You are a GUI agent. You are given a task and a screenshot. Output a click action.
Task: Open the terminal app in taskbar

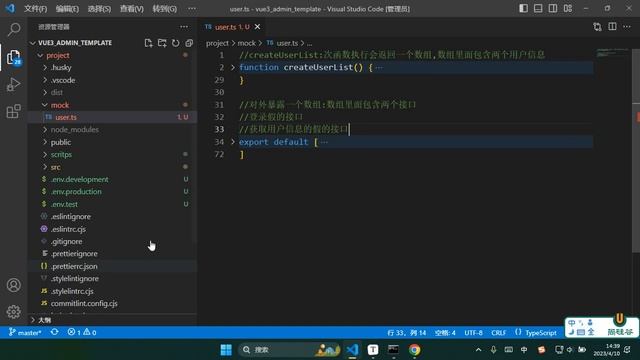(393, 350)
